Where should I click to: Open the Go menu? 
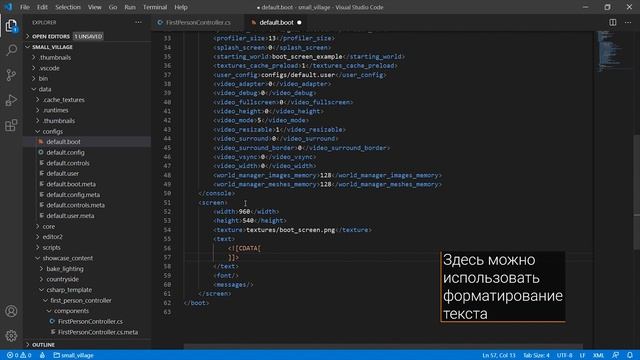(113, 7)
